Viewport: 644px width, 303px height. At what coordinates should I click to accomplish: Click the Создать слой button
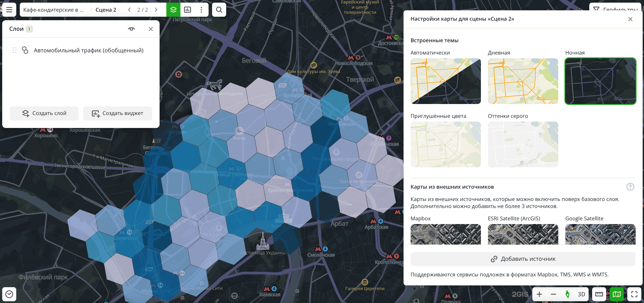click(x=44, y=113)
